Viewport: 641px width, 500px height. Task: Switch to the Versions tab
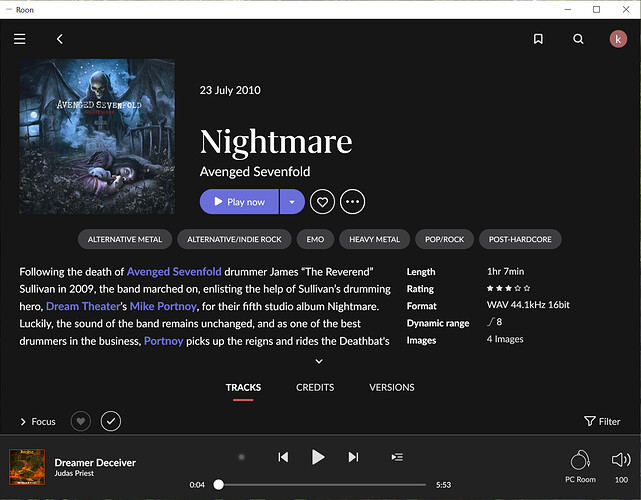click(x=392, y=387)
